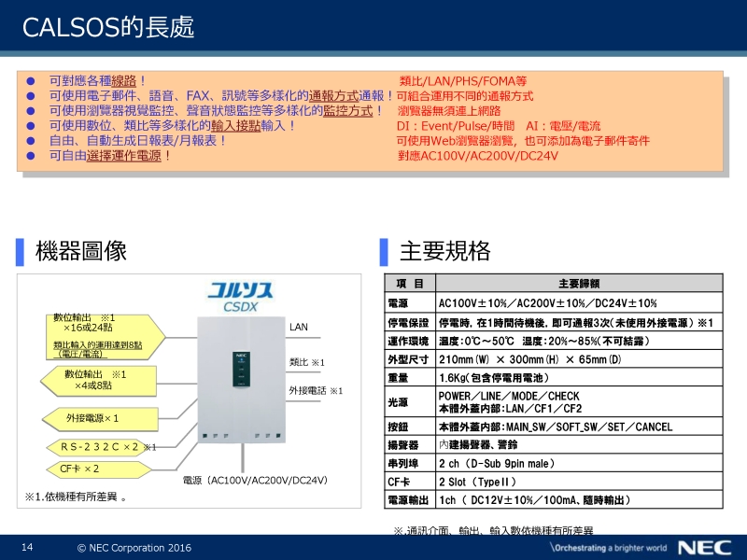Click the Orchestrating a brighter world tagline
Viewport: 747px width, 560px height.
click(x=609, y=548)
